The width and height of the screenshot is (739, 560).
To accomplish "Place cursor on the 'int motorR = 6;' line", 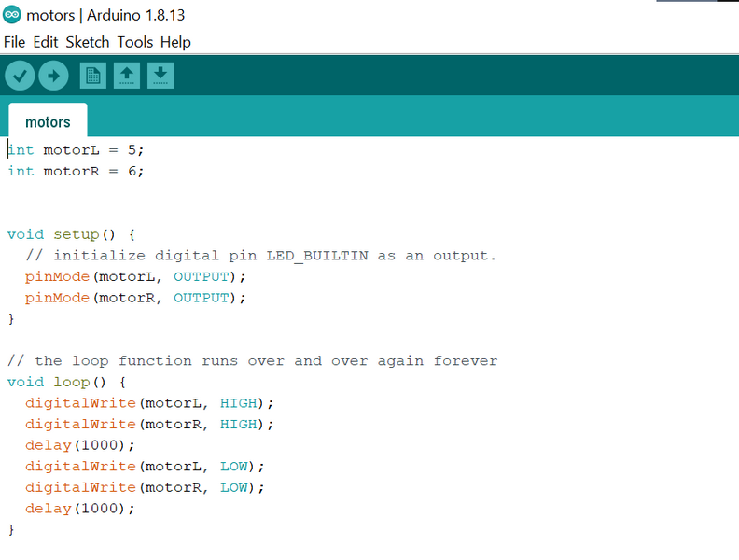I will coord(76,171).
